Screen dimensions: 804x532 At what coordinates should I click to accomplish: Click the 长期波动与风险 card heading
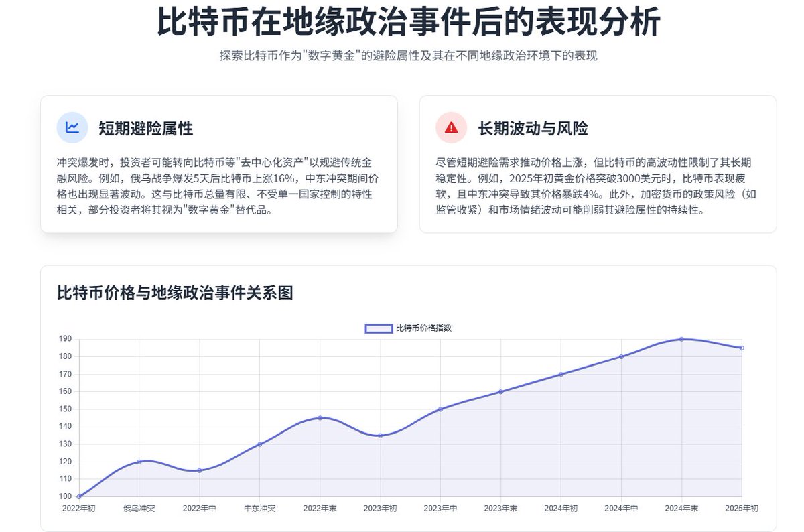pyautogui.click(x=533, y=128)
